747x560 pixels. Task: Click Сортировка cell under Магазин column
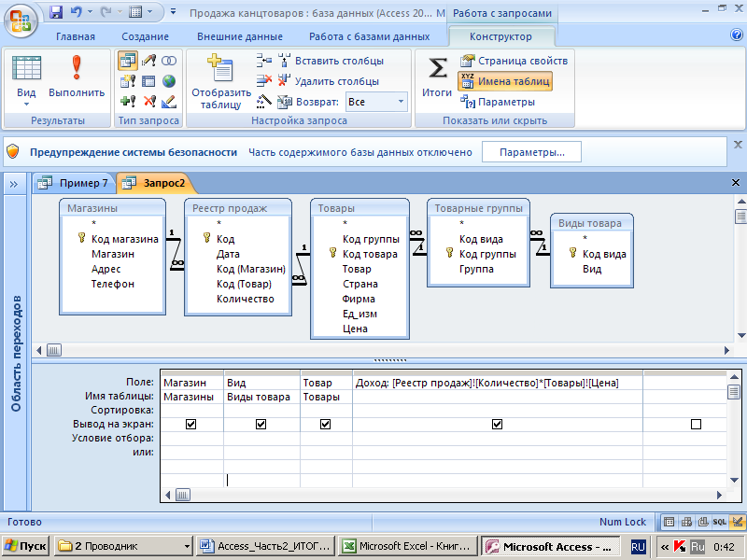[191, 410]
